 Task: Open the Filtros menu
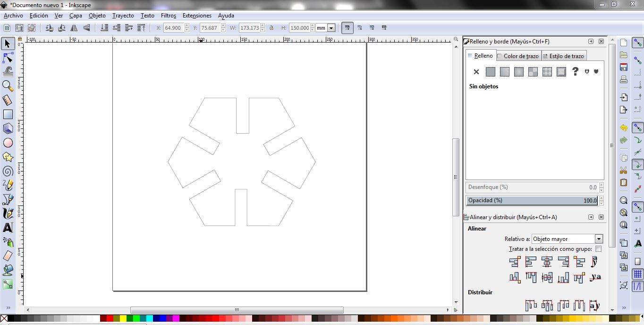(x=169, y=16)
